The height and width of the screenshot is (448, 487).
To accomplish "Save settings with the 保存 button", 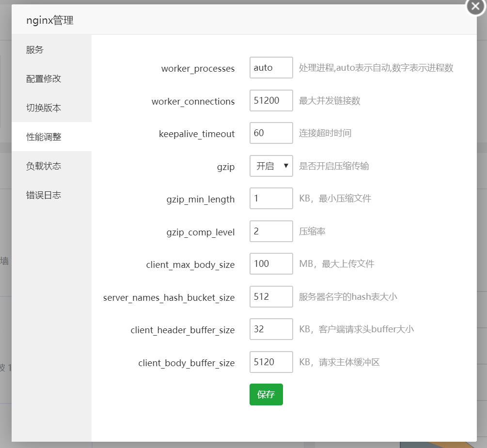I will 266,394.
